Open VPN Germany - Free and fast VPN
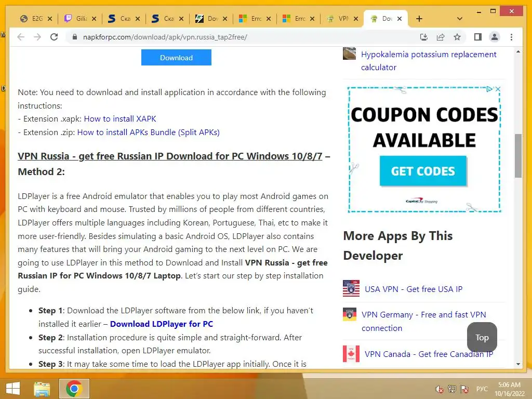This screenshot has width=532, height=399. [424, 321]
